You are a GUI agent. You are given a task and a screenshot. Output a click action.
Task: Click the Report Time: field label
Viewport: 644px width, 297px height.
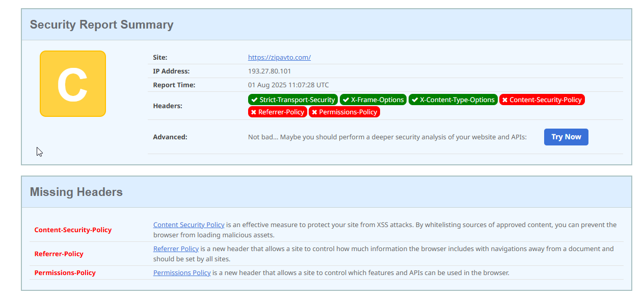tap(174, 85)
